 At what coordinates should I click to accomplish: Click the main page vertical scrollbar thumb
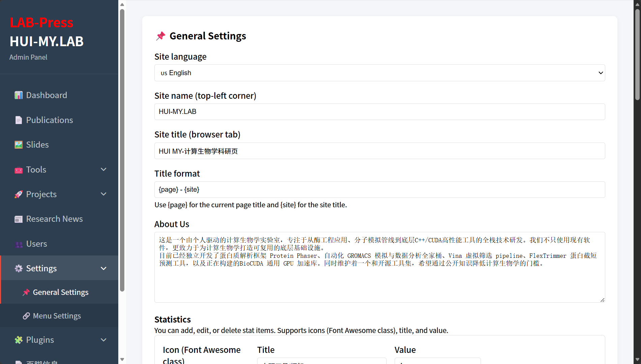coord(637,55)
